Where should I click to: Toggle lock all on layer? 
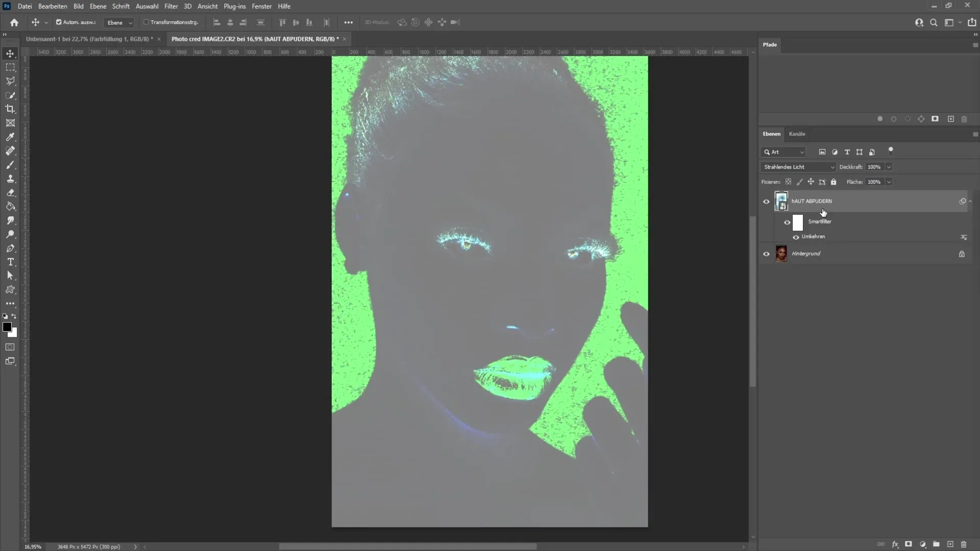[834, 182]
